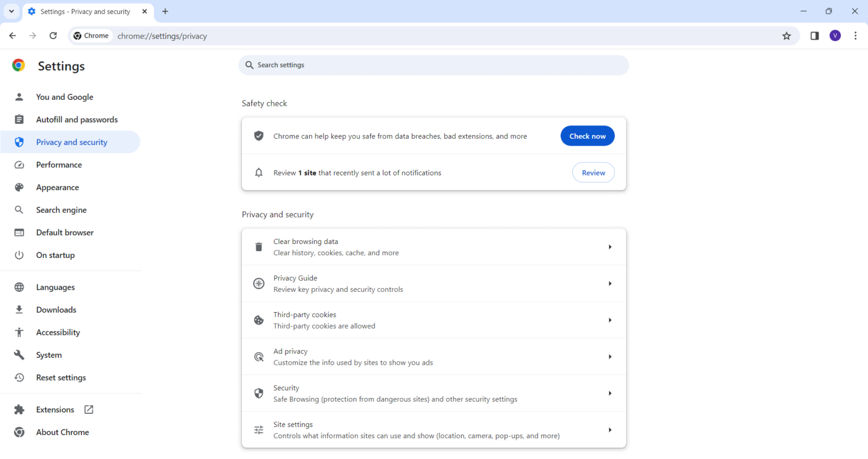Open the tab search dropdown arrow

(12, 11)
